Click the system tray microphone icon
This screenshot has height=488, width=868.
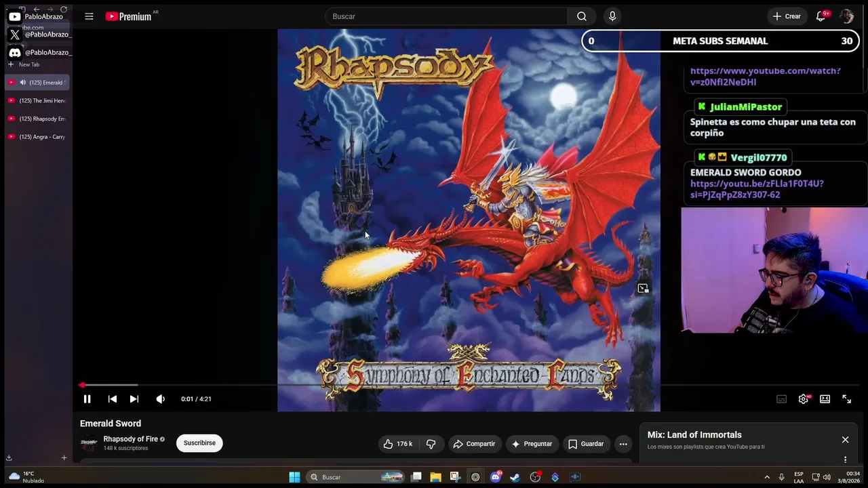pyautogui.click(x=781, y=477)
